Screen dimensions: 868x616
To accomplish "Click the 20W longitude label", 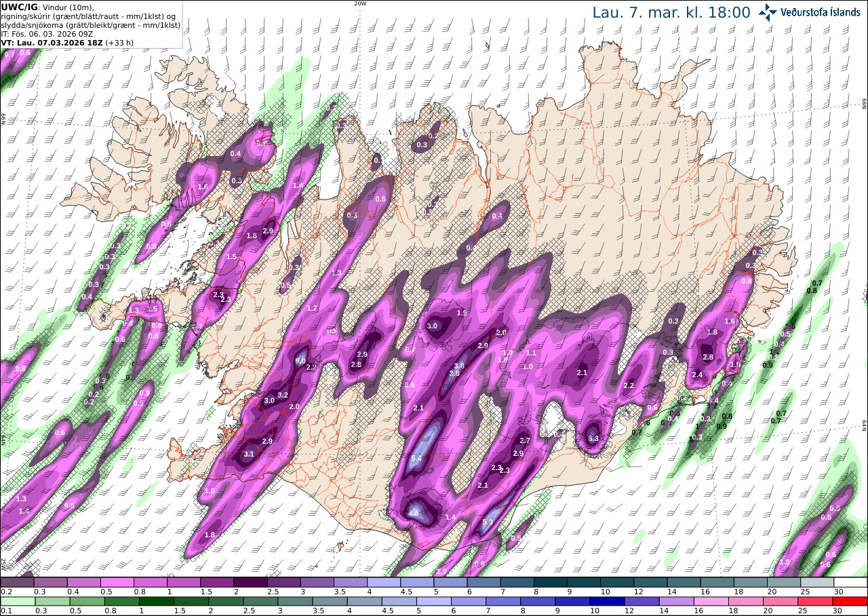I will tap(360, 3).
